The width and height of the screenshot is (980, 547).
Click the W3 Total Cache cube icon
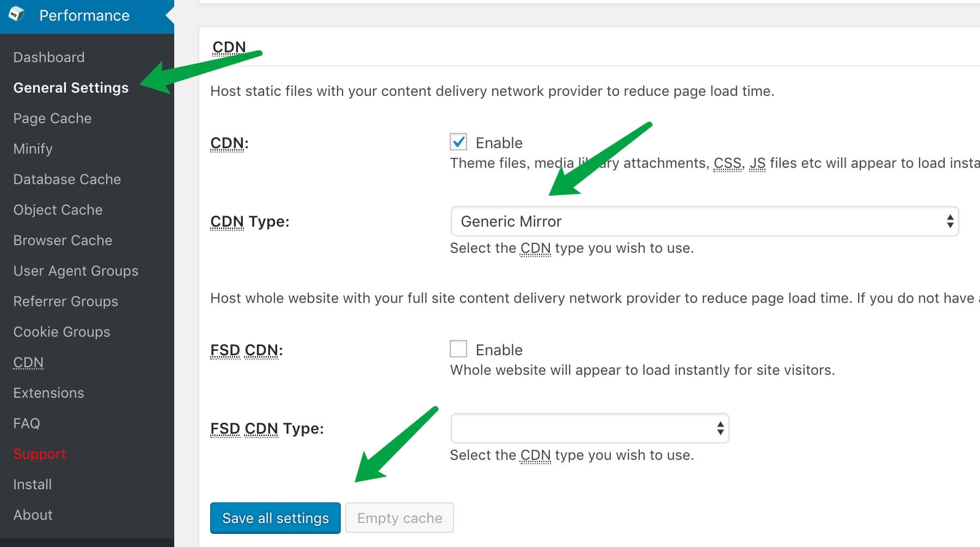coord(16,14)
